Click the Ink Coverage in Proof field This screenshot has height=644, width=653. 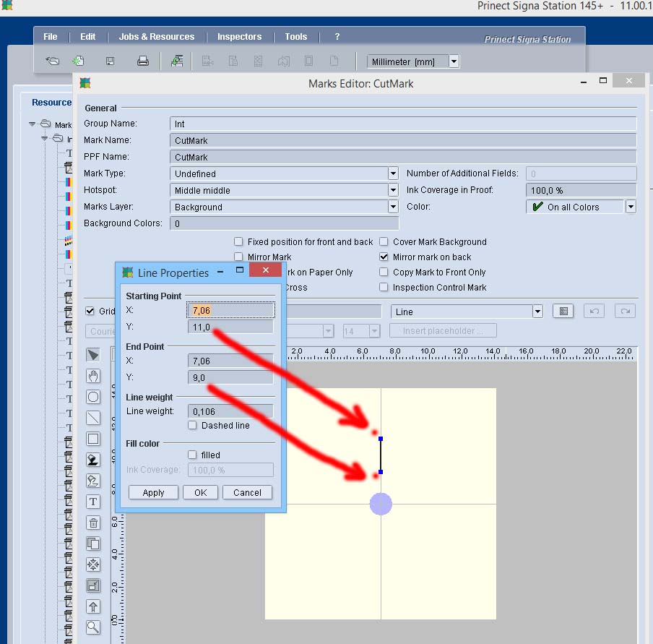[581, 190]
